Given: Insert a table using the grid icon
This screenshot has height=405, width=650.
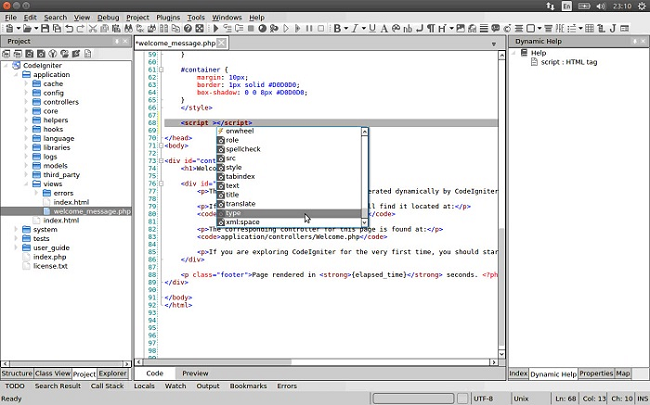Looking at the screenshot, I should 589,29.
